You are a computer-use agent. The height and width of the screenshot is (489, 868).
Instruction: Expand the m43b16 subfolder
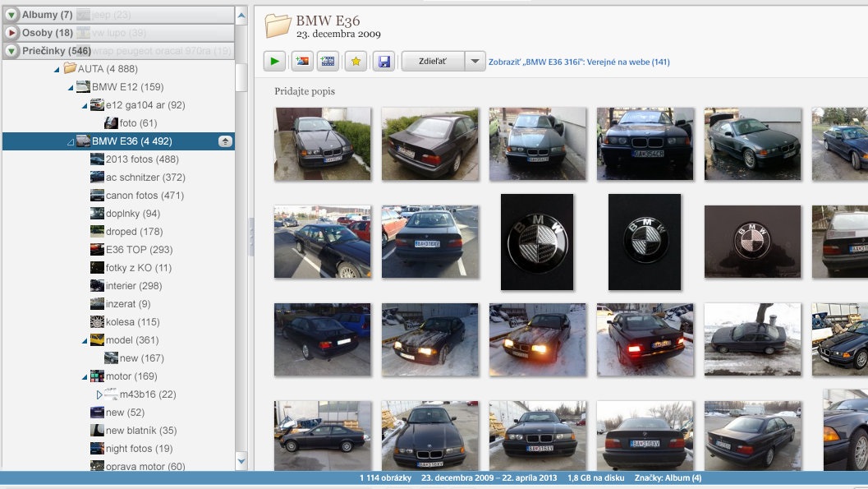coord(99,394)
